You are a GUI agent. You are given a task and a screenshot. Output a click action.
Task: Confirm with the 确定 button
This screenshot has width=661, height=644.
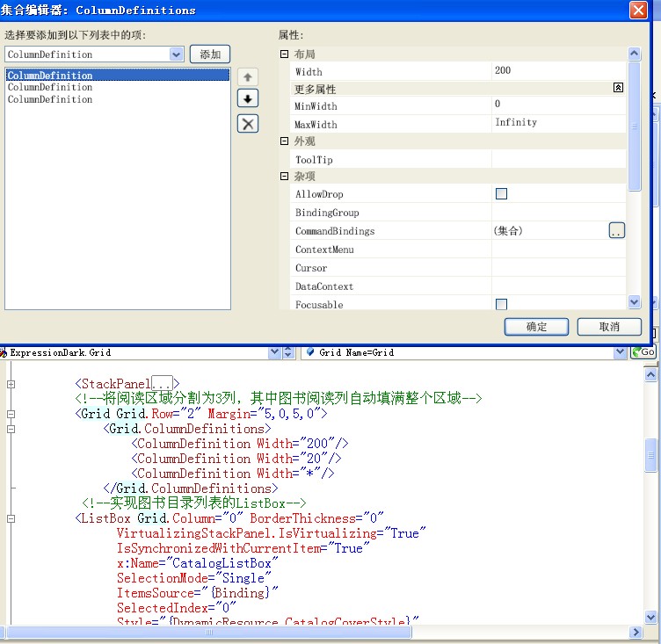click(536, 327)
